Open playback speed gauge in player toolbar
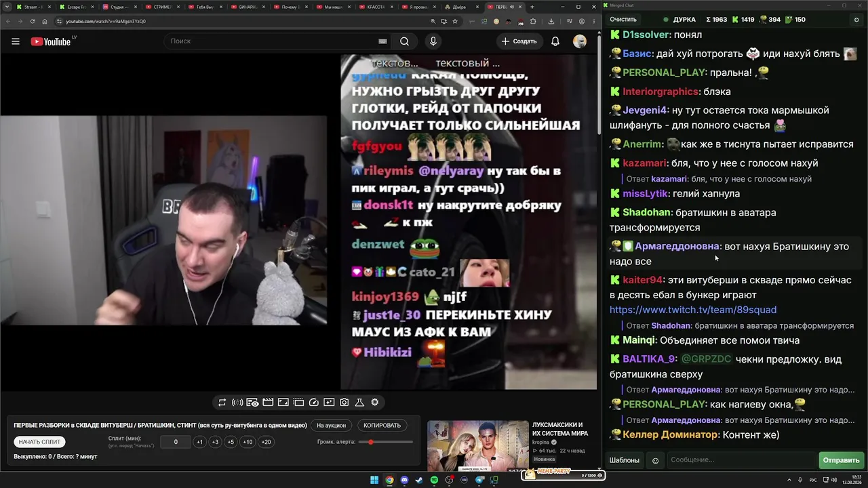This screenshot has width=868, height=488. (x=314, y=403)
